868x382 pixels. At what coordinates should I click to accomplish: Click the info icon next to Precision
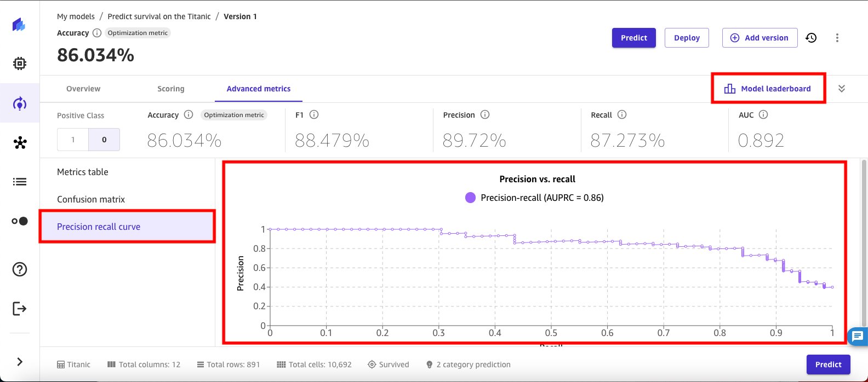click(485, 115)
